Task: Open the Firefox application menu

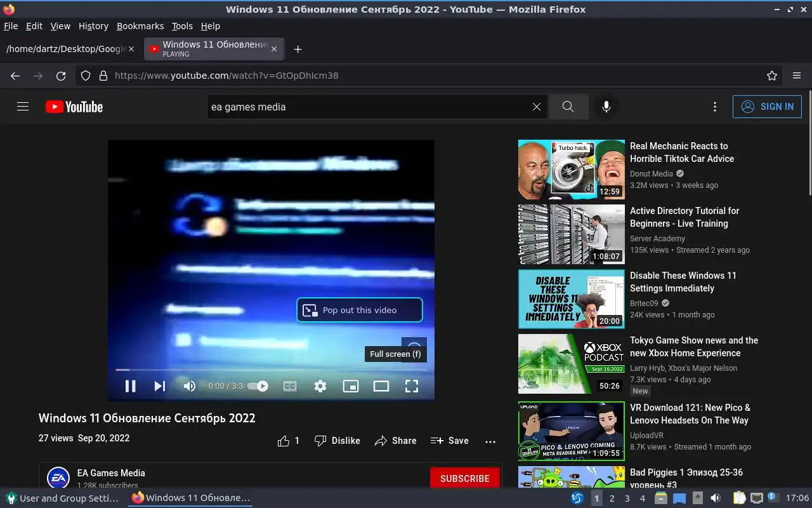Action: tap(797, 76)
